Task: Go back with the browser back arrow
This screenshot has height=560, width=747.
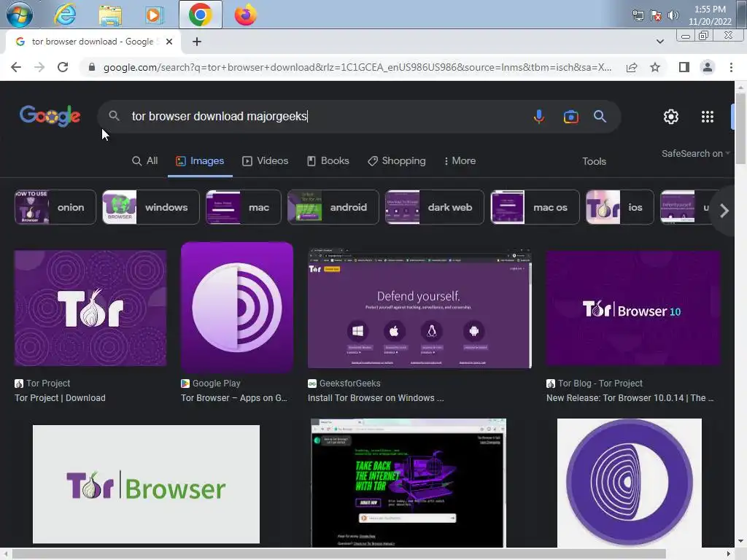Action: [x=16, y=67]
